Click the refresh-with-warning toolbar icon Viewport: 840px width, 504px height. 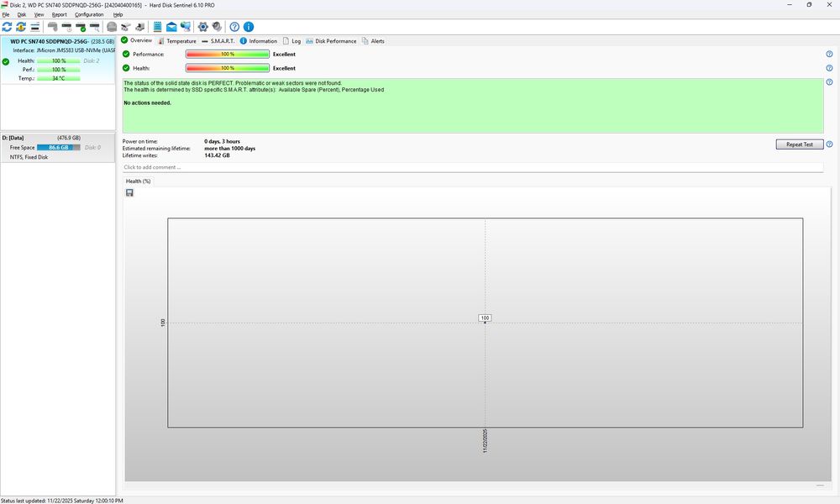coord(21,27)
